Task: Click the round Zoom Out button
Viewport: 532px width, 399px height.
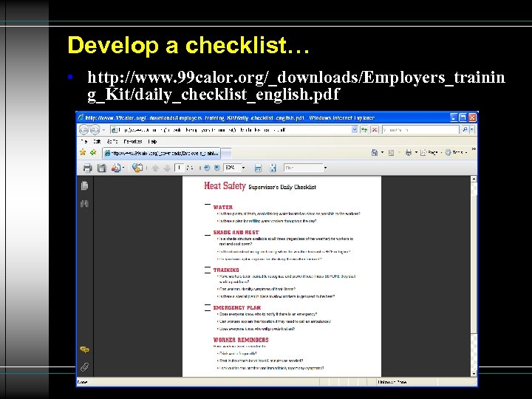Action: (207, 168)
